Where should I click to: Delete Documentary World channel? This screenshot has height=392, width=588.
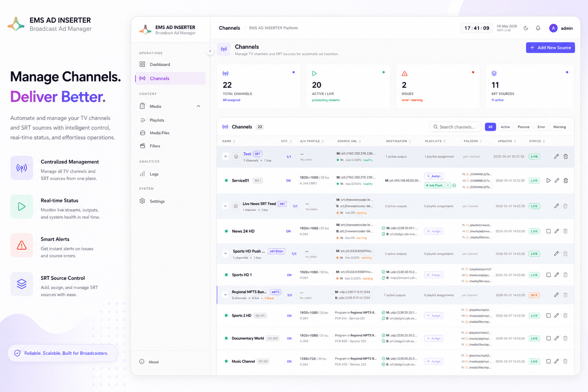(565, 338)
